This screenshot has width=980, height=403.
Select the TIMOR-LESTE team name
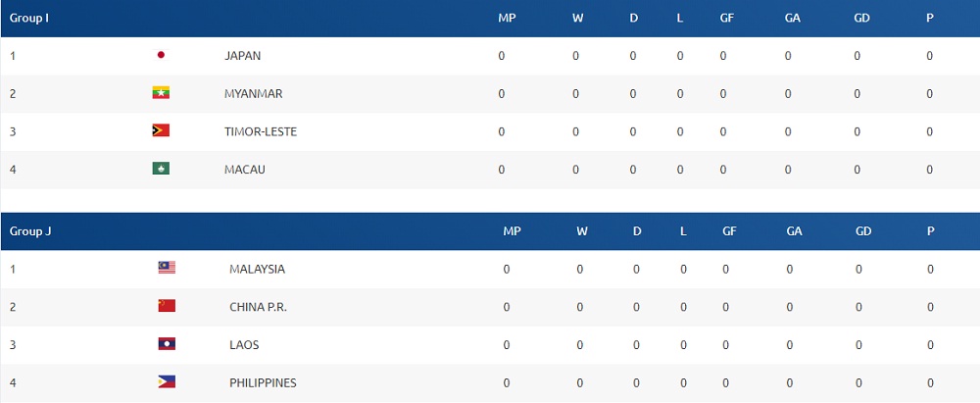(261, 131)
